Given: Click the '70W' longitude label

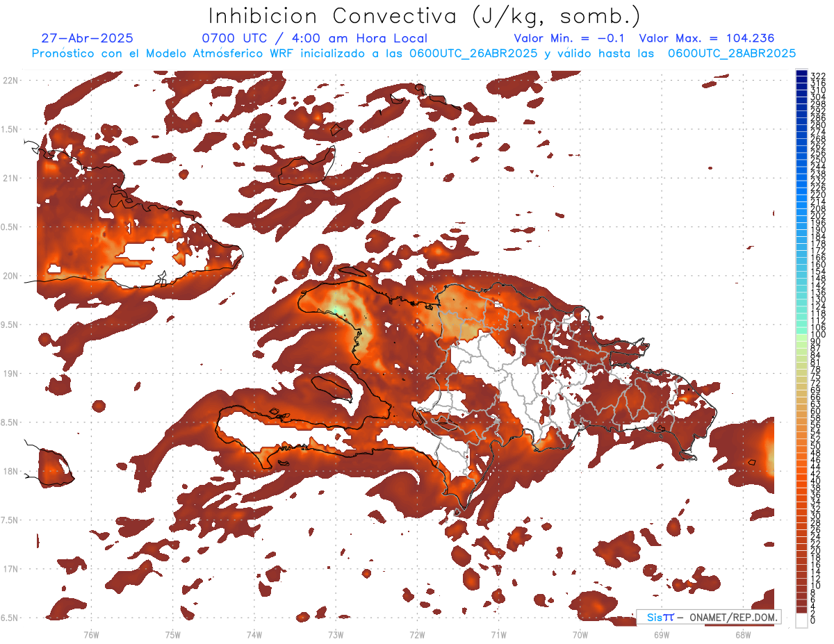Looking at the screenshot, I should click(580, 634).
